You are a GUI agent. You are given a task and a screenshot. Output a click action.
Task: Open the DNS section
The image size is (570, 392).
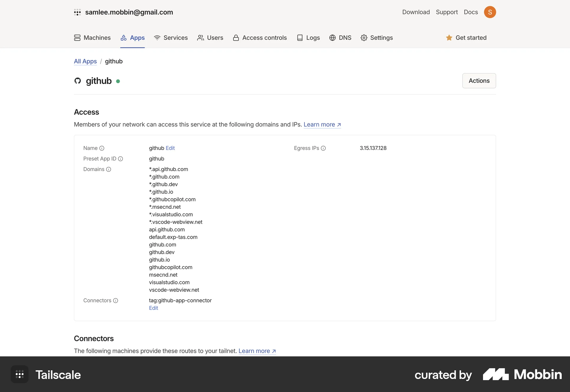pyautogui.click(x=340, y=38)
